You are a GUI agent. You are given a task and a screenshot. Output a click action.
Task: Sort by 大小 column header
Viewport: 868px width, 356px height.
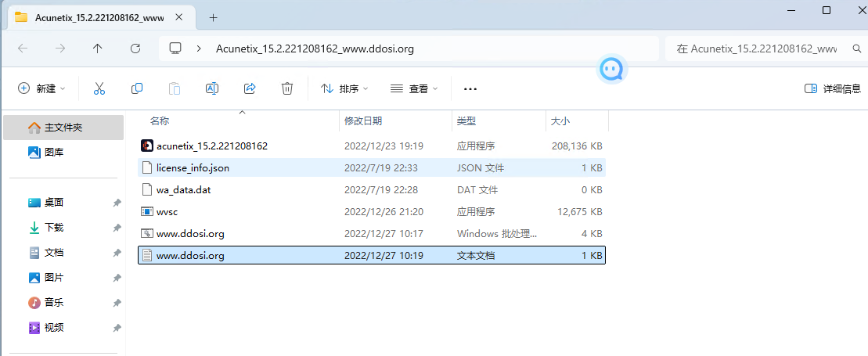[560, 120]
